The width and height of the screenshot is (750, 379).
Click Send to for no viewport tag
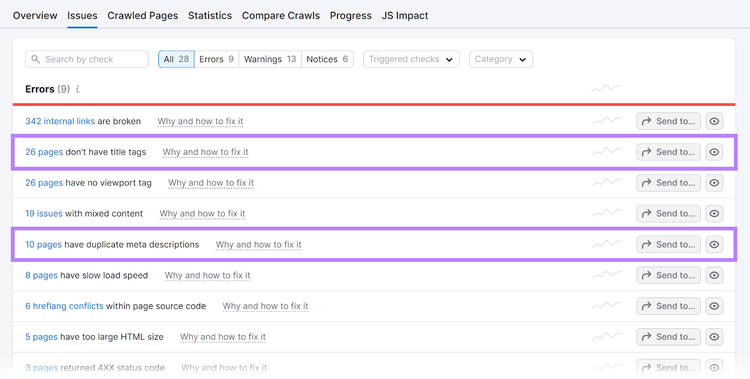click(668, 183)
